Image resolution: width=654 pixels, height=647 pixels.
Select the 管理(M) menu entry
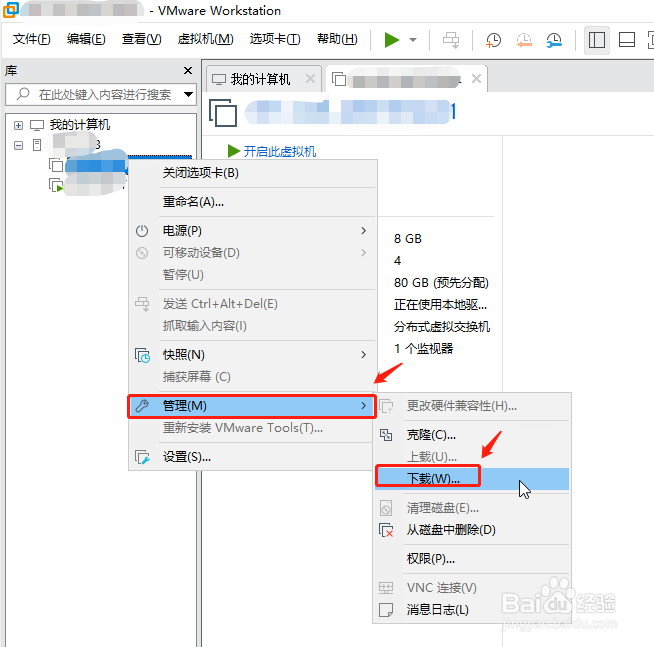[253, 406]
